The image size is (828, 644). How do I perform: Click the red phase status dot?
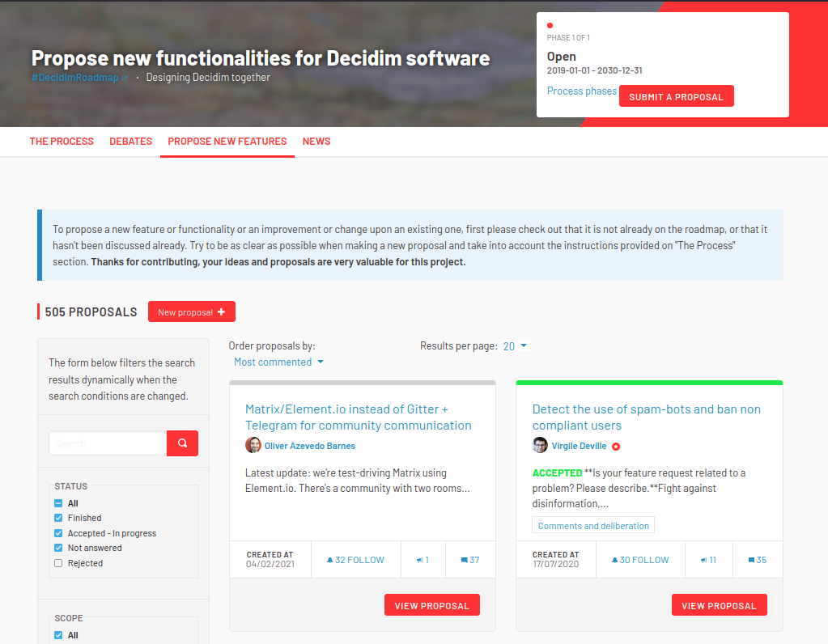pyautogui.click(x=550, y=25)
